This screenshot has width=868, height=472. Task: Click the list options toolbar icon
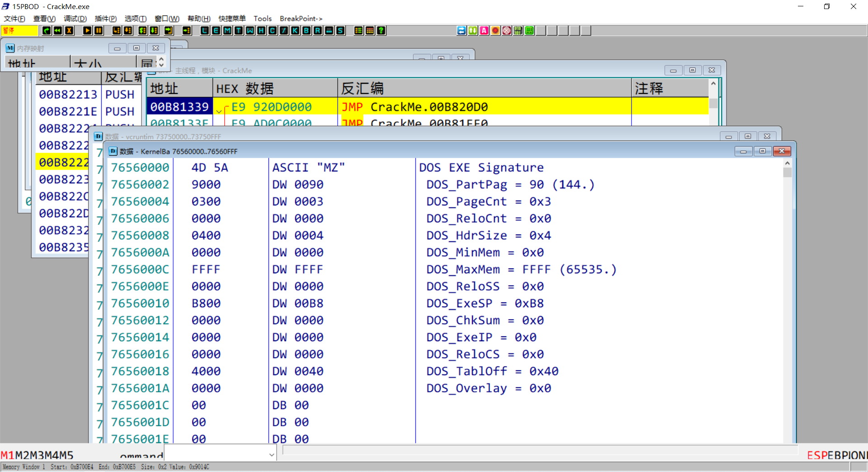point(359,30)
